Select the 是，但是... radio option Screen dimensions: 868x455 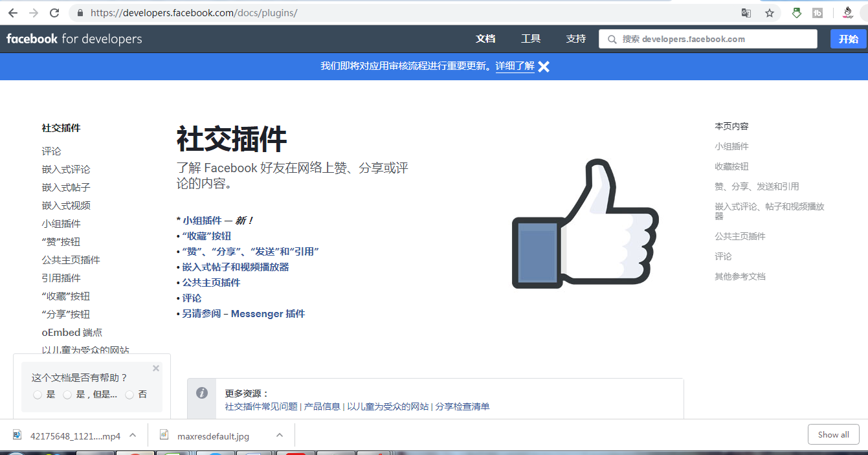(x=67, y=395)
